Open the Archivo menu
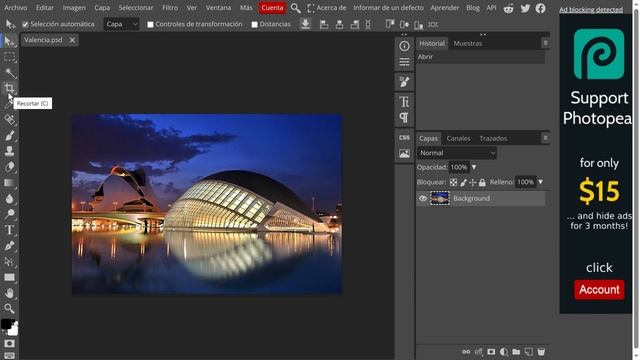The image size is (640, 360). (16, 8)
